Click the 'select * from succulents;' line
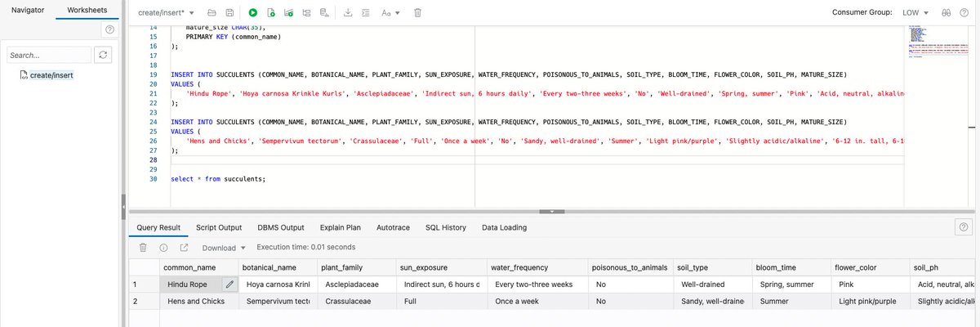 pyautogui.click(x=219, y=178)
